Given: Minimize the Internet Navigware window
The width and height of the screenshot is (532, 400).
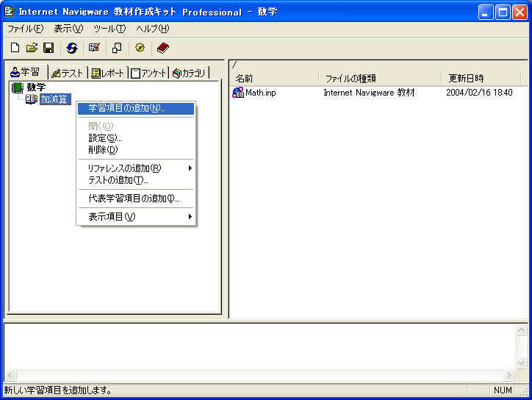Looking at the screenshot, I should click(486, 12).
